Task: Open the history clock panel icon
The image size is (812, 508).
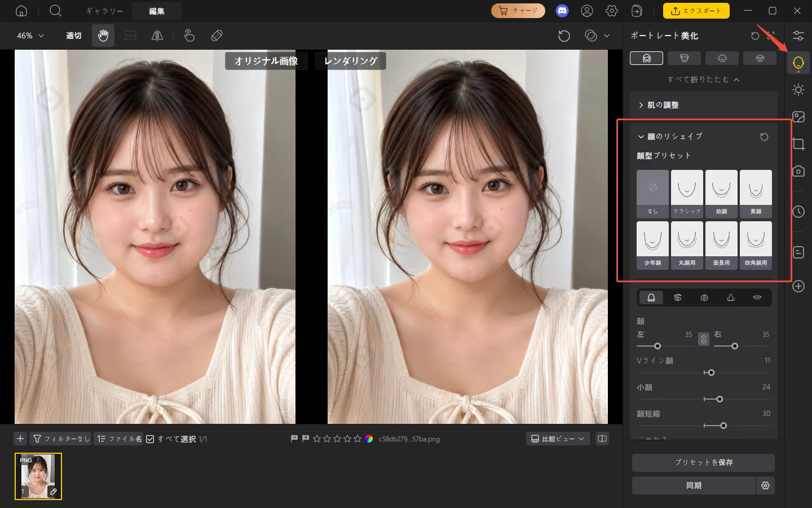Action: click(x=798, y=212)
